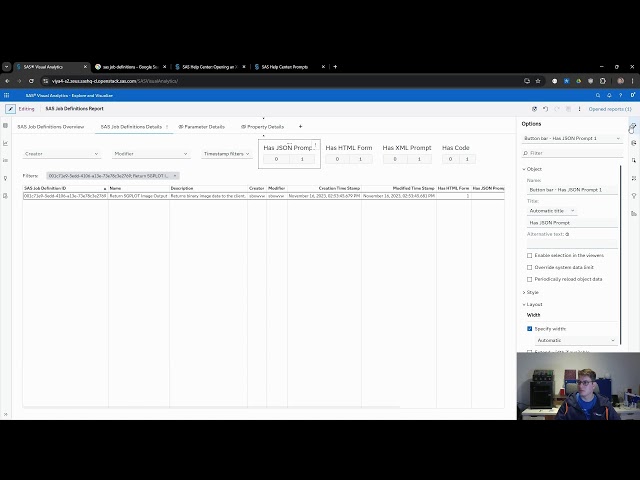640x480 pixels.
Task: Select 1 in Has JSON Prompt button bar
Action: (x=302, y=159)
